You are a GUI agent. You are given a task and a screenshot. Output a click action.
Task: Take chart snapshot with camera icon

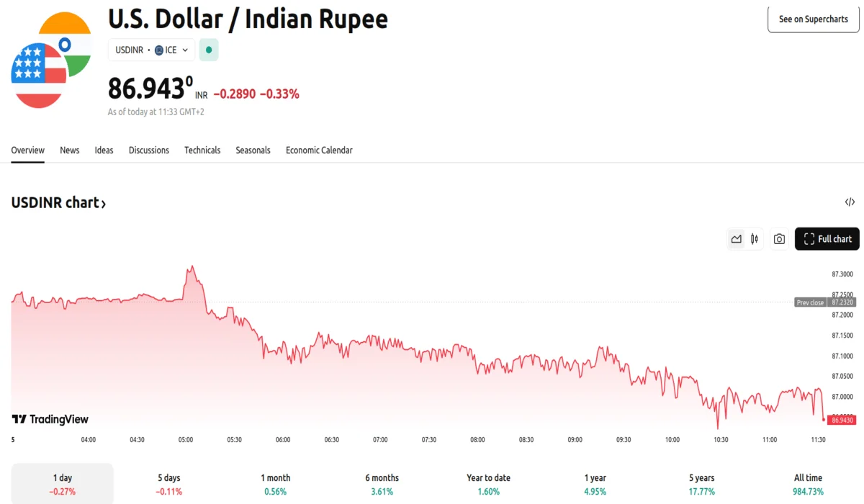coord(779,239)
